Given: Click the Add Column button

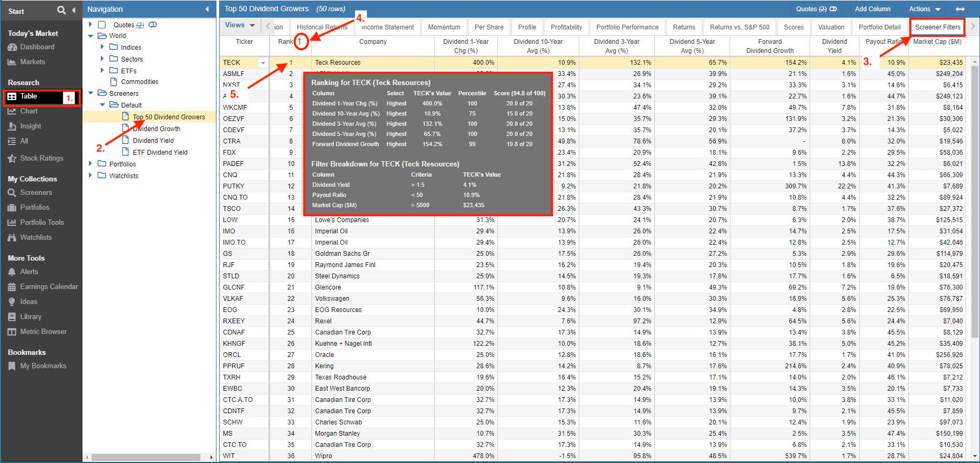Looking at the screenshot, I should pos(872,9).
